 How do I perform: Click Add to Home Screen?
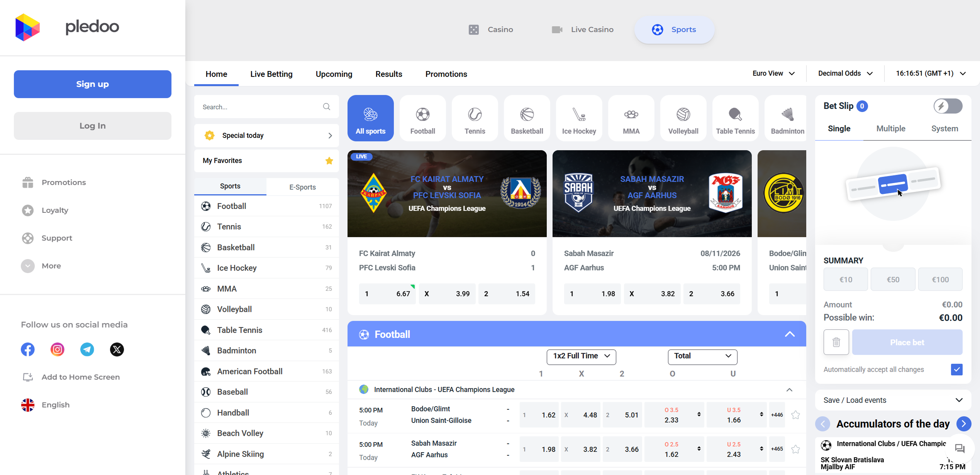(71, 377)
